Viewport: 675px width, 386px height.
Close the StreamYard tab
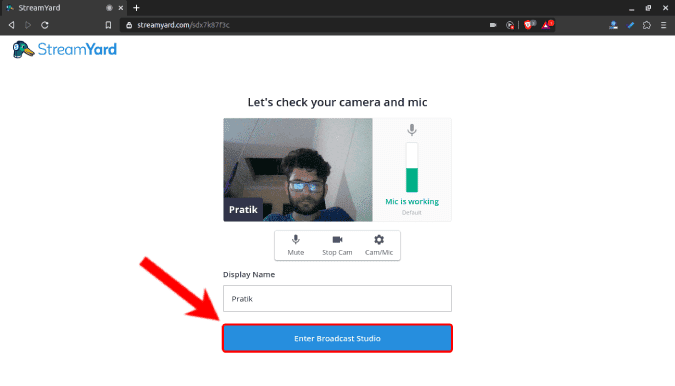(x=121, y=8)
